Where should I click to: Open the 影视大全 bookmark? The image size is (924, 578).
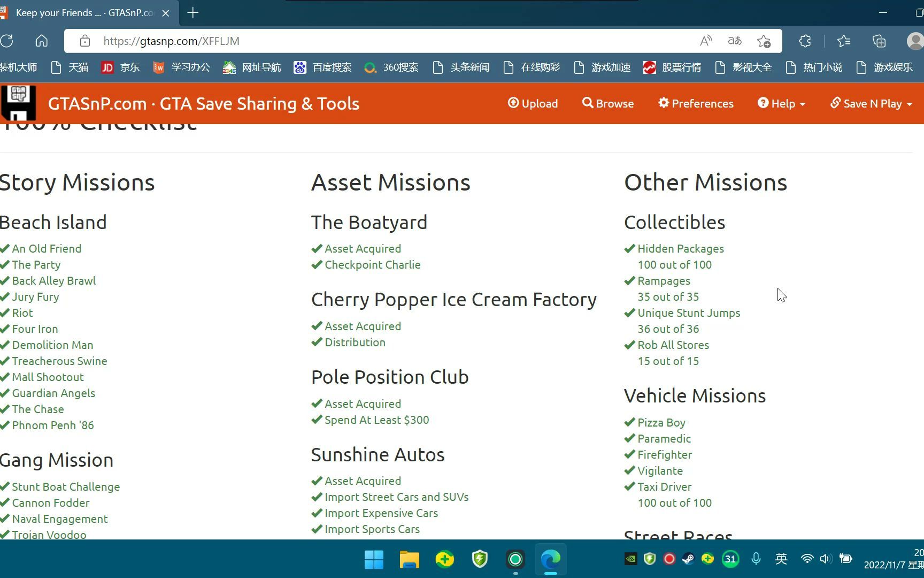[x=743, y=67]
